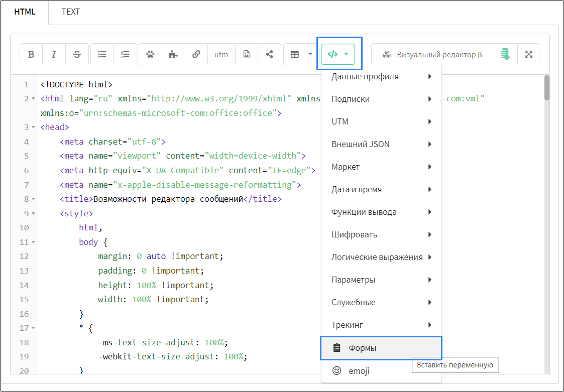Image resolution: width=564 pixels, height=392 pixels.
Task: Open Функции вывода submenu
Action: coord(381,212)
